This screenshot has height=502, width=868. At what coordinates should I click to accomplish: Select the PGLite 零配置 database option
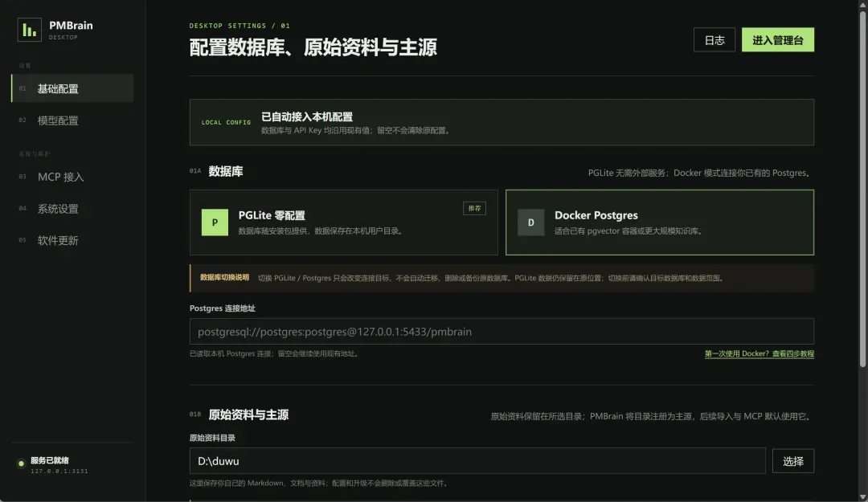coord(344,222)
